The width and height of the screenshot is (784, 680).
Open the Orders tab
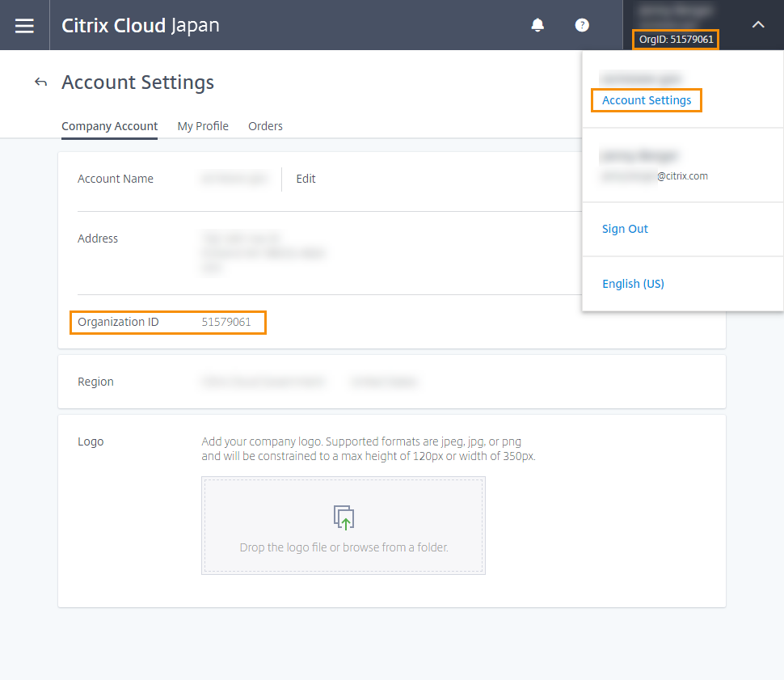[x=265, y=126]
